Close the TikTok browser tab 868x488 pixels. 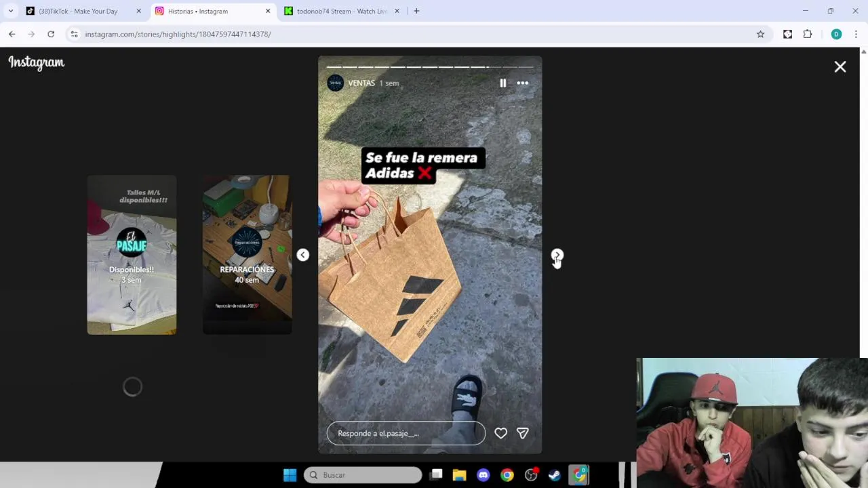point(139,11)
